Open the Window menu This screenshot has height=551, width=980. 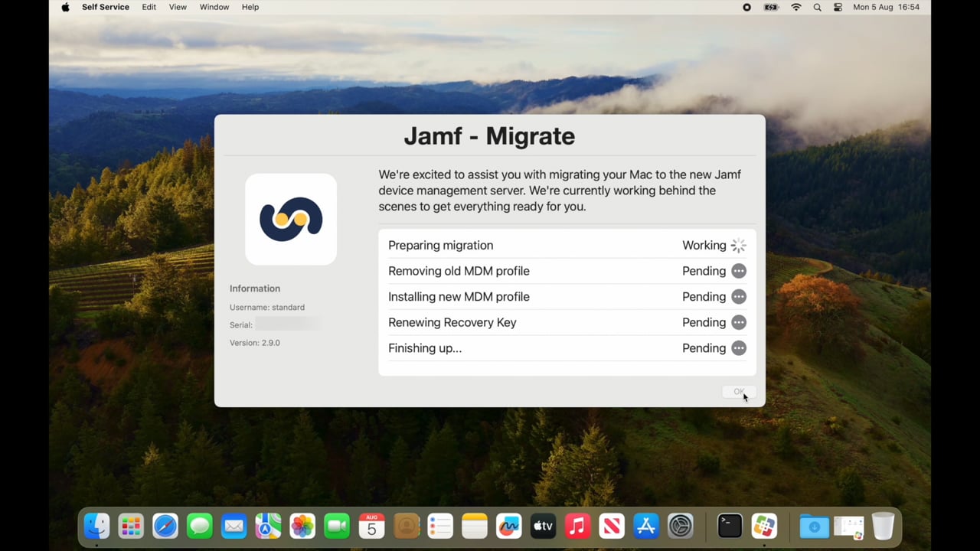(x=214, y=7)
